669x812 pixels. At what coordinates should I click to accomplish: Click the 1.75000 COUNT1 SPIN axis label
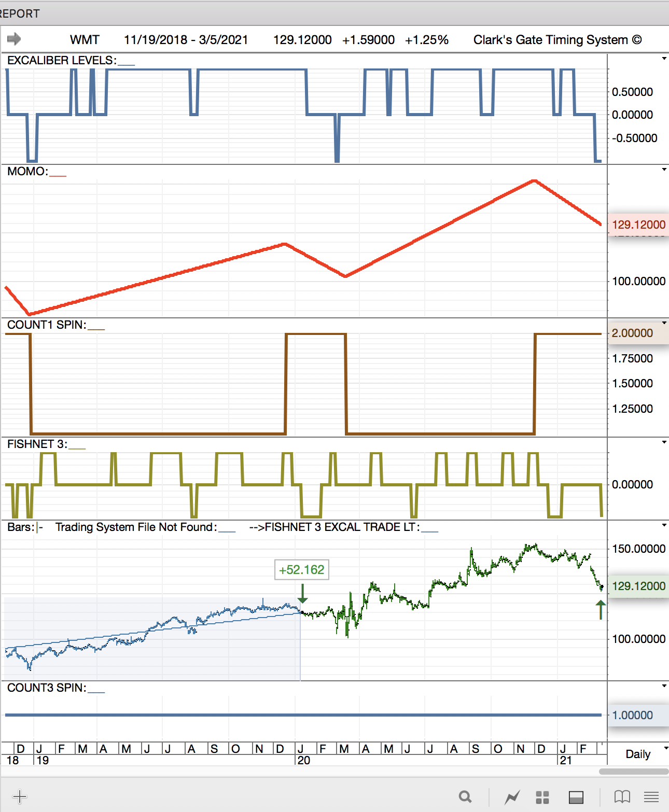632,358
